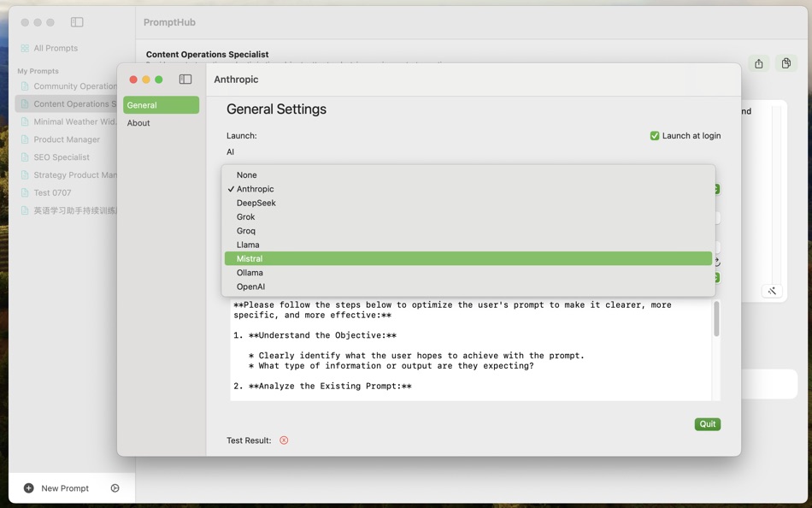
Task: Select None from the AI provider list
Action: [468, 175]
